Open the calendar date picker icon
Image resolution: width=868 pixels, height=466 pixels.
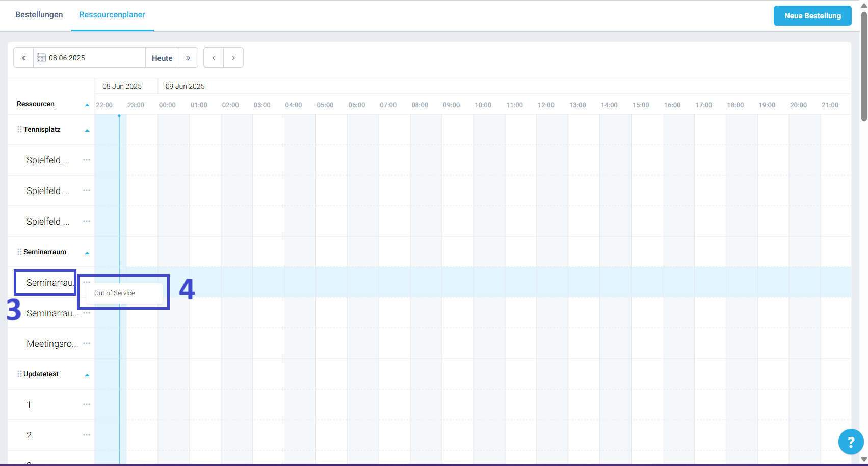click(41, 58)
